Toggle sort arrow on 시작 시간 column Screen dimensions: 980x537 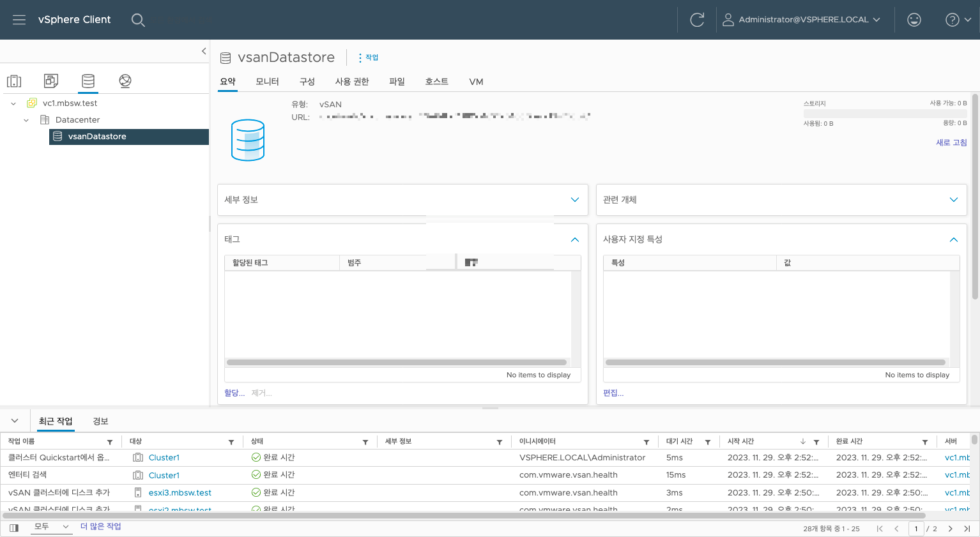803,442
